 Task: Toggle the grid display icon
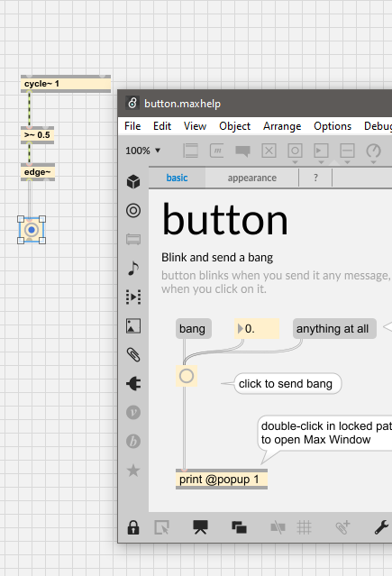tap(305, 527)
